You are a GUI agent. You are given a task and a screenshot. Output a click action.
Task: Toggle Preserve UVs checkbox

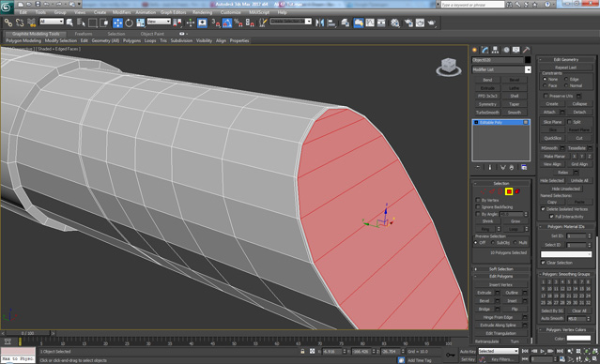[546, 96]
